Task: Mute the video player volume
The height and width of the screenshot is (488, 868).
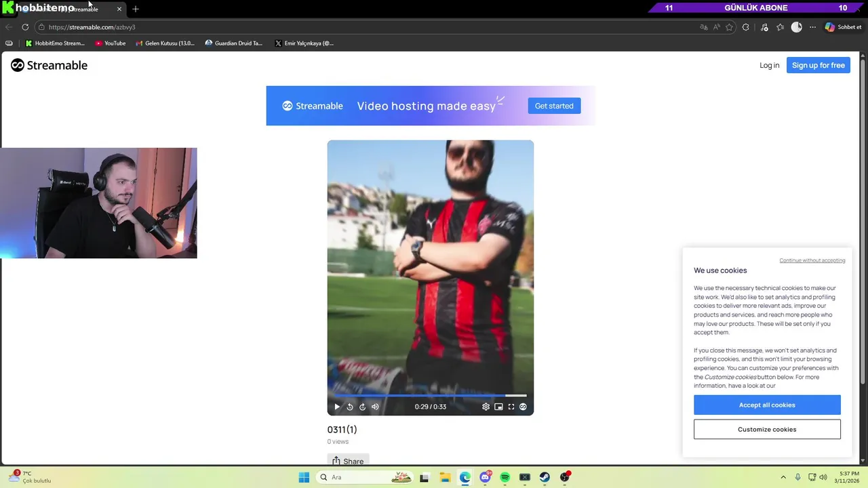Action: (375, 407)
